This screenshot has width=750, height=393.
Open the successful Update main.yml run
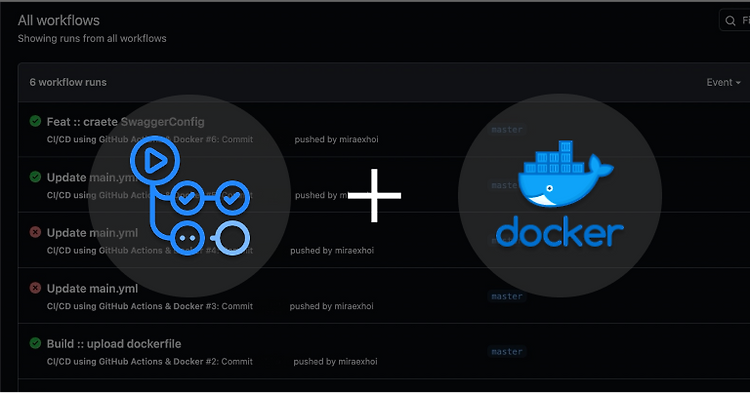tap(92, 177)
